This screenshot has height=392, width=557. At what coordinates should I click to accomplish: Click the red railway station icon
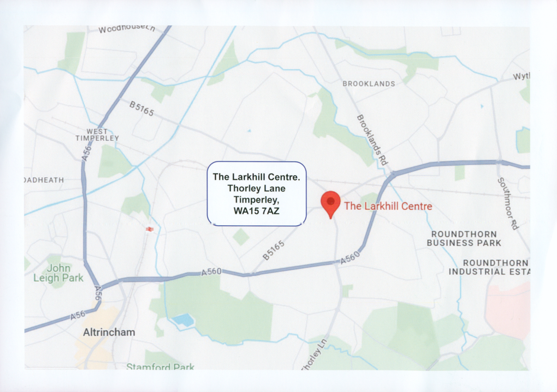(x=150, y=229)
